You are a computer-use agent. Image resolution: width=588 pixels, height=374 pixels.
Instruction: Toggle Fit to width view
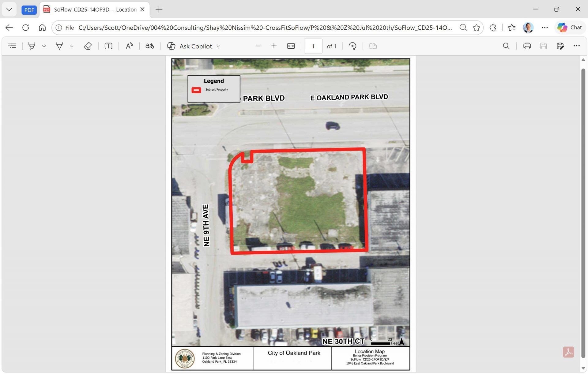(291, 46)
